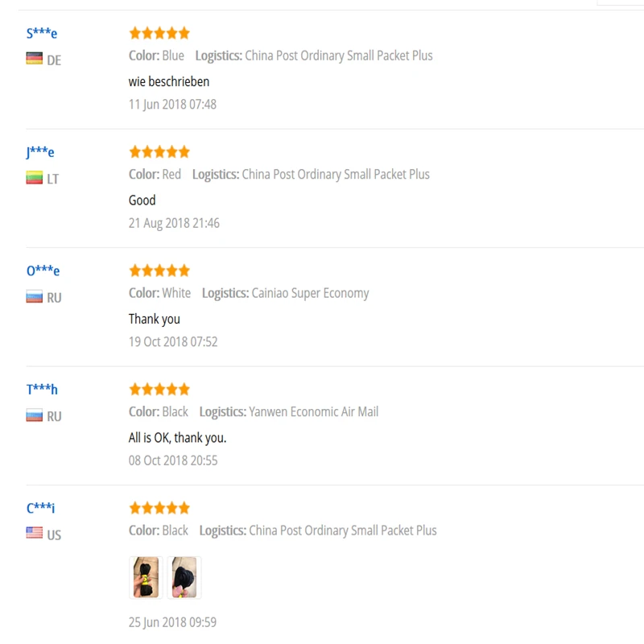Open reviewer profile O***e
Viewport: 644px width, 644px height.
tap(43, 270)
